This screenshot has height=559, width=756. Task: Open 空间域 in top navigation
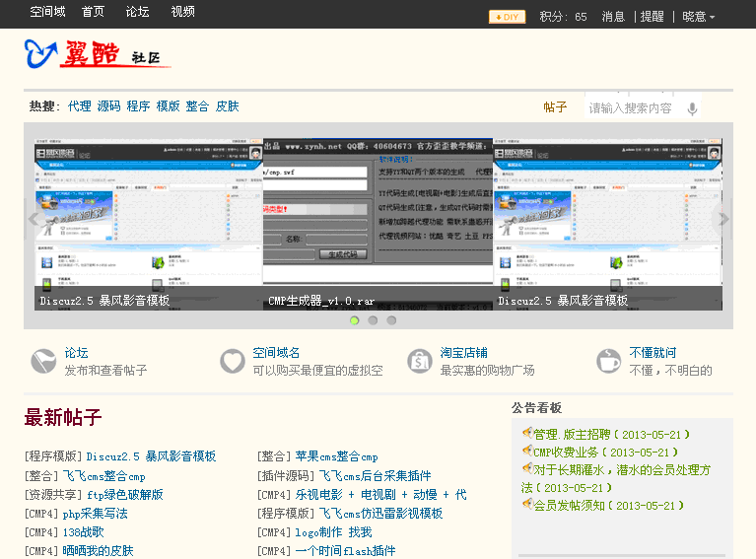click(x=47, y=12)
